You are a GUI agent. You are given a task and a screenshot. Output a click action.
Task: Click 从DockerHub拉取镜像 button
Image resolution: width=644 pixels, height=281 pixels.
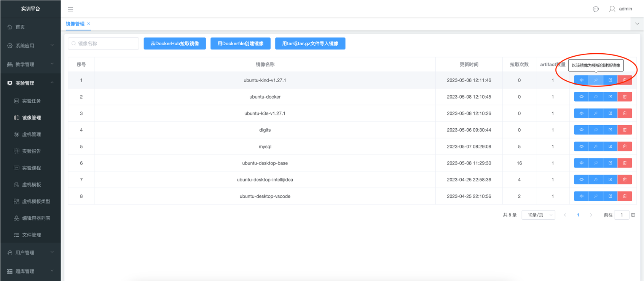click(x=175, y=43)
